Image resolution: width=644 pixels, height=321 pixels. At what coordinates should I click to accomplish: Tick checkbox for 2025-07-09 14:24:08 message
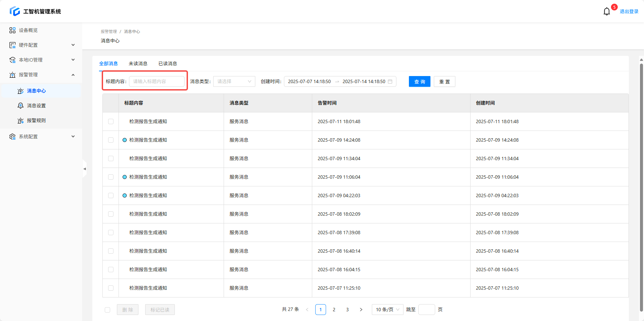point(111,140)
